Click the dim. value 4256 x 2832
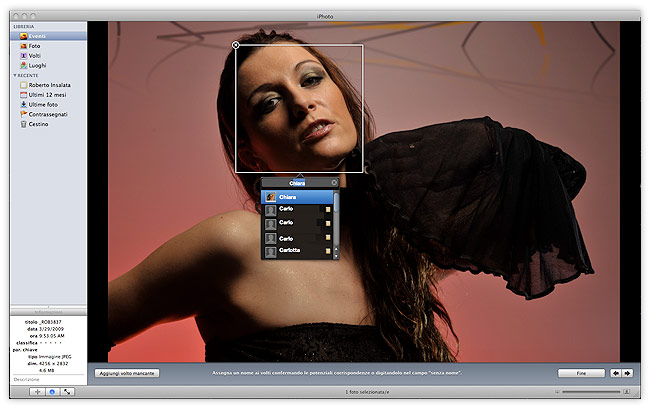 [54, 364]
